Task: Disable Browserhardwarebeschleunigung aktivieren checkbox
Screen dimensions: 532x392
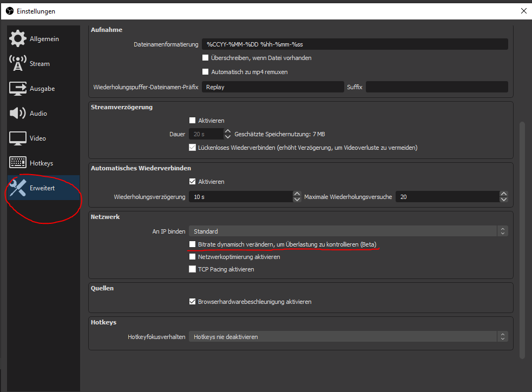Action: [x=192, y=302]
